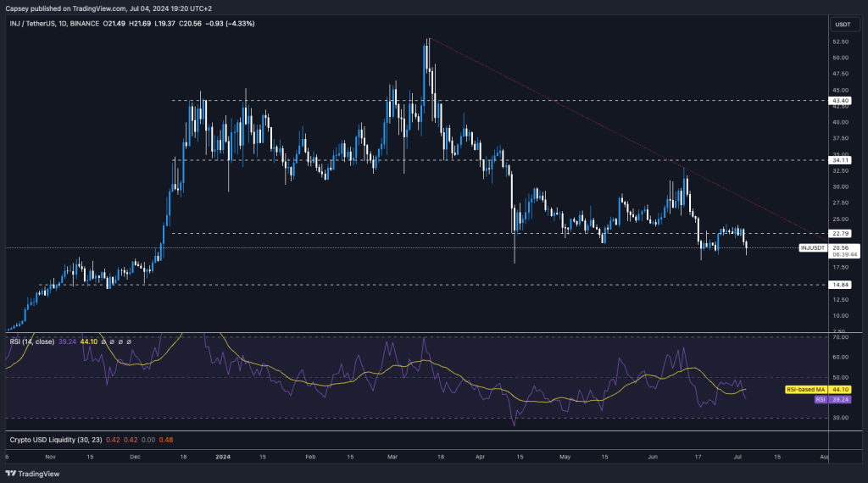Click the 22.79 horizontal line price label
This screenshot has height=483, width=868.
click(x=841, y=234)
